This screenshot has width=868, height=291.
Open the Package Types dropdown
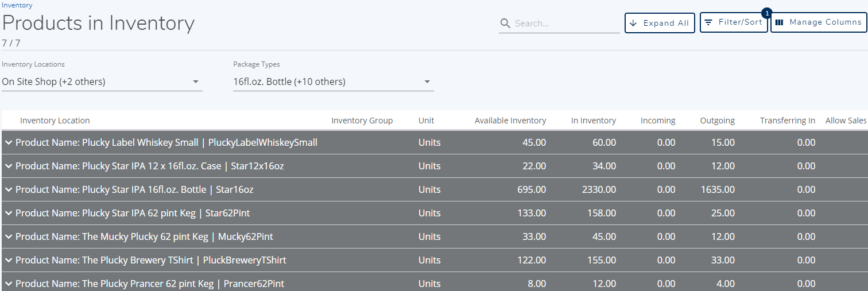pos(333,82)
